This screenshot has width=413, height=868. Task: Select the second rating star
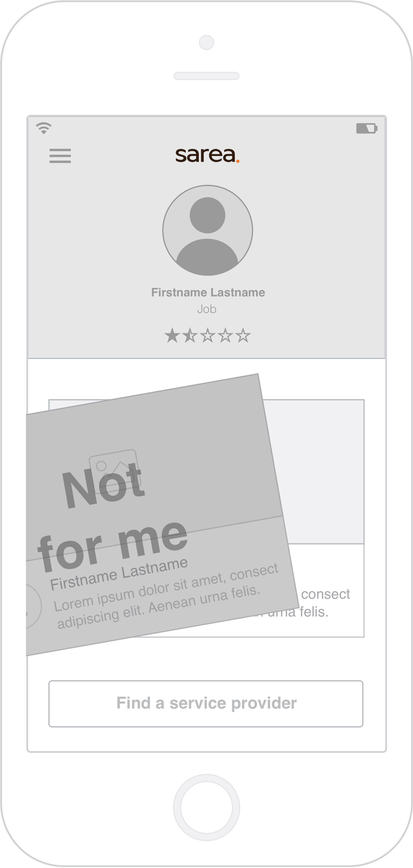pos(190,335)
